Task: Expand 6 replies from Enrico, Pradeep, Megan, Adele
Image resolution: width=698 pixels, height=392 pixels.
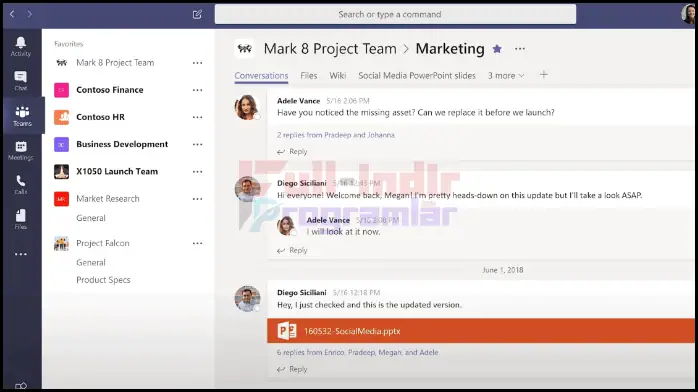Action: tap(357, 352)
